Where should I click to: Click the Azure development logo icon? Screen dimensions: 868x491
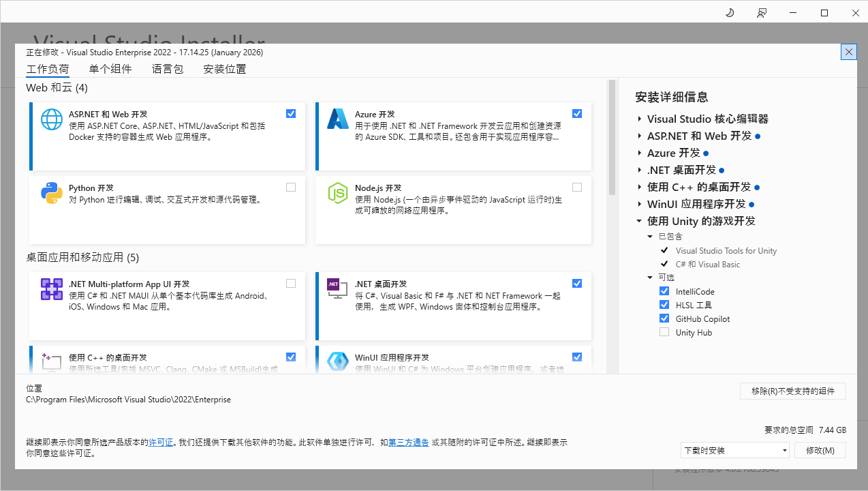(338, 119)
